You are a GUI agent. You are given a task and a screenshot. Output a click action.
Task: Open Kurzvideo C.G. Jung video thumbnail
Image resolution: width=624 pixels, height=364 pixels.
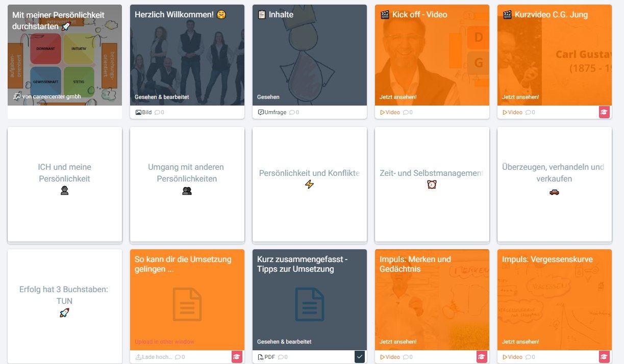pyautogui.click(x=555, y=55)
